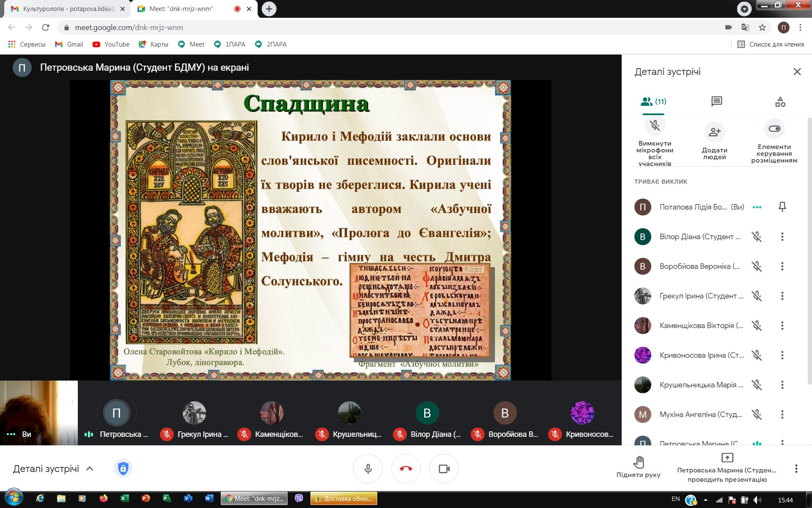Image resolution: width=812 pixels, height=508 pixels.
Task: Open more options for Каменщікова Вікторія
Action: 782,326
